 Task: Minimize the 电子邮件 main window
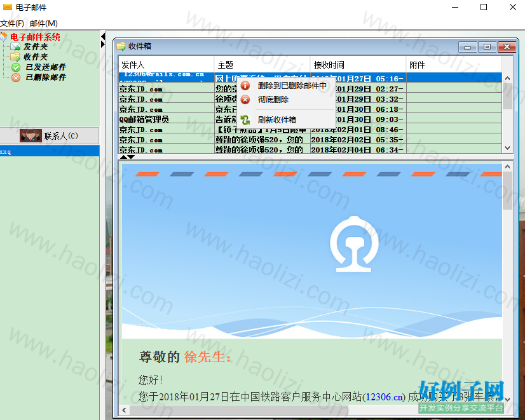(455, 8)
